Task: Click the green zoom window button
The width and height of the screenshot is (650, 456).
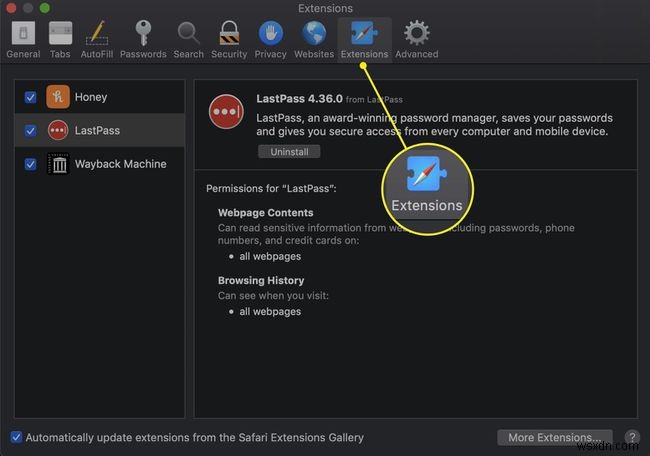Action: 45,7
